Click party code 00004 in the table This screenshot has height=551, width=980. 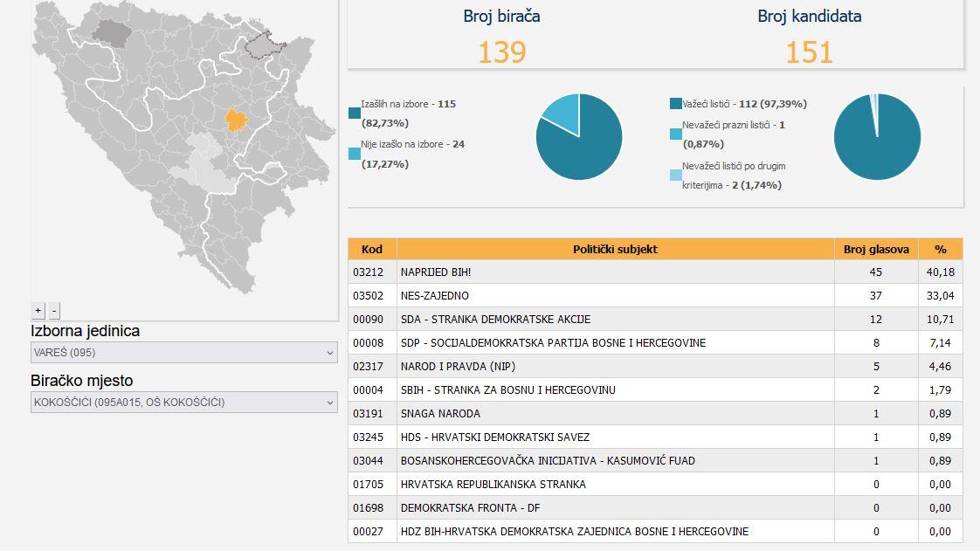tap(368, 389)
